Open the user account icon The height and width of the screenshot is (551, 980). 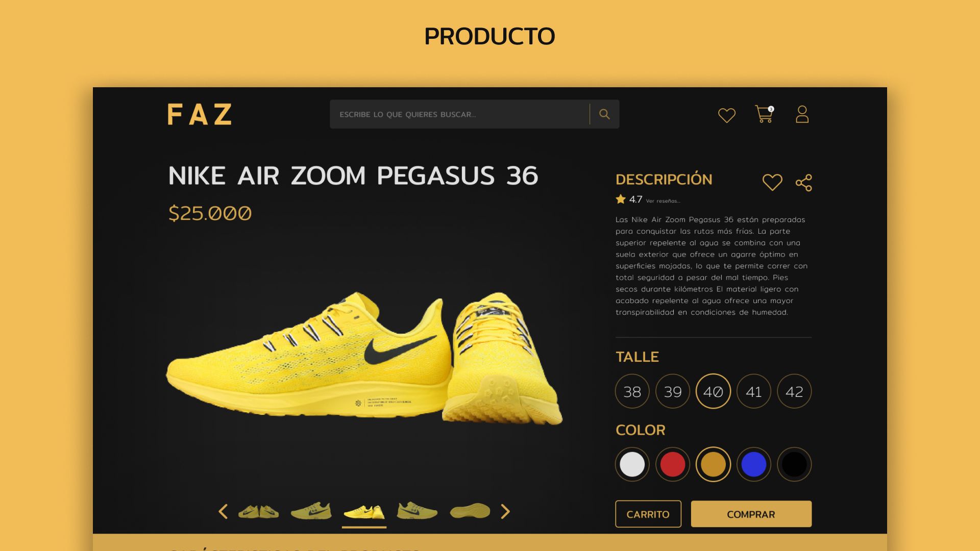click(802, 114)
